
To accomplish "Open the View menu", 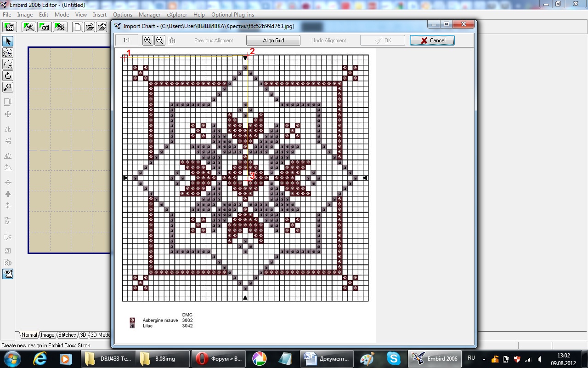I will click(81, 15).
